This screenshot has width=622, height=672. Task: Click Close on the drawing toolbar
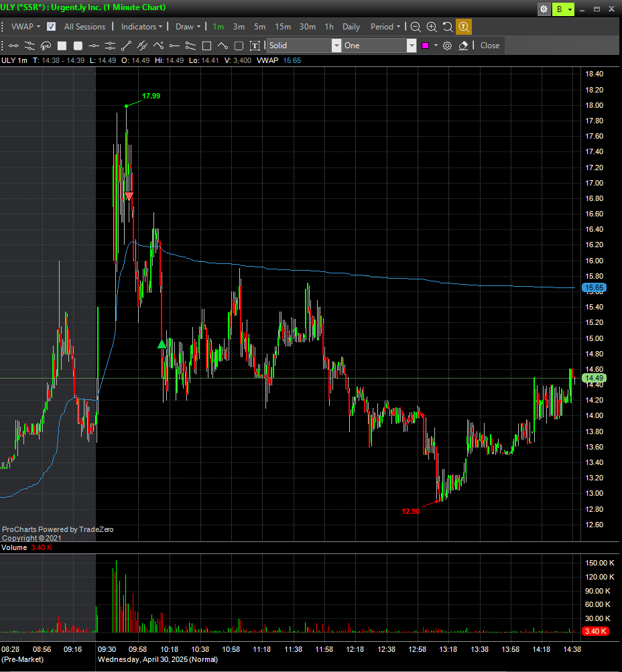pyautogui.click(x=489, y=46)
